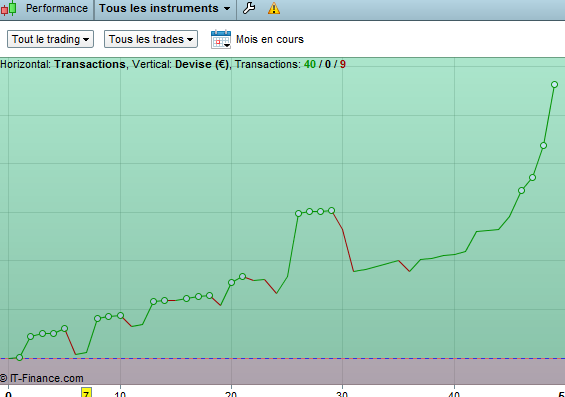Click the Devise (€) vertical axis label
565x397 pixels.
point(202,64)
